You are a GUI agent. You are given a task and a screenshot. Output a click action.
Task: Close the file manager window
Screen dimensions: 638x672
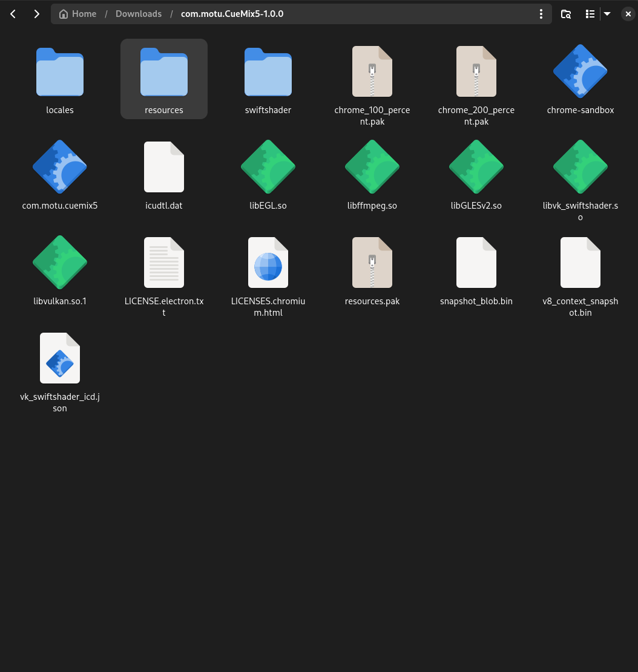[x=628, y=14]
